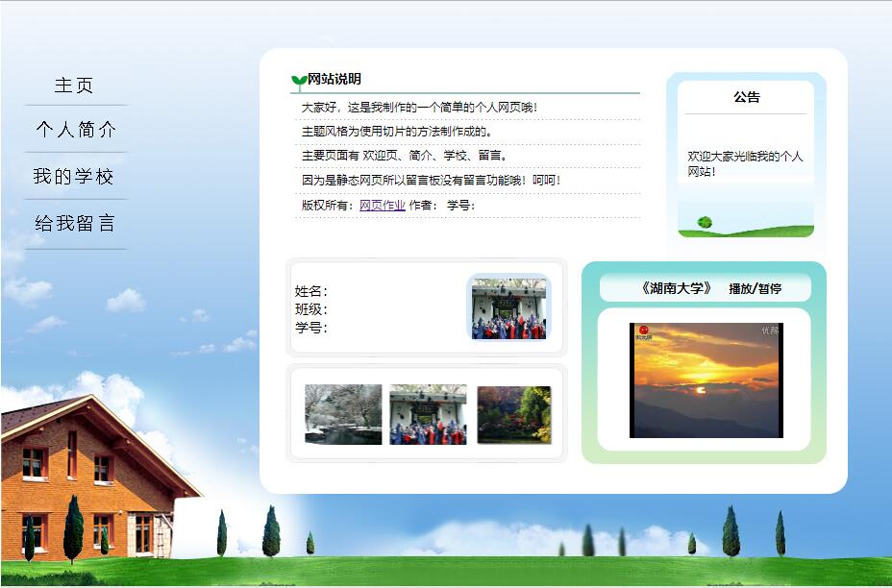
Task: Open the 网页作业 hyperlink
Action: (x=380, y=205)
